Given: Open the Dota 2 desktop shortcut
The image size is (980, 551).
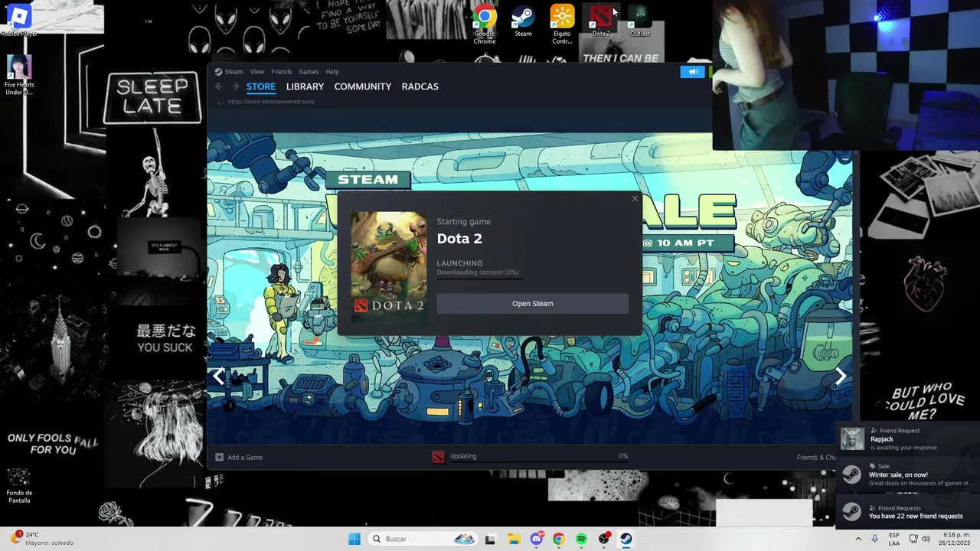Looking at the screenshot, I should pos(601,20).
